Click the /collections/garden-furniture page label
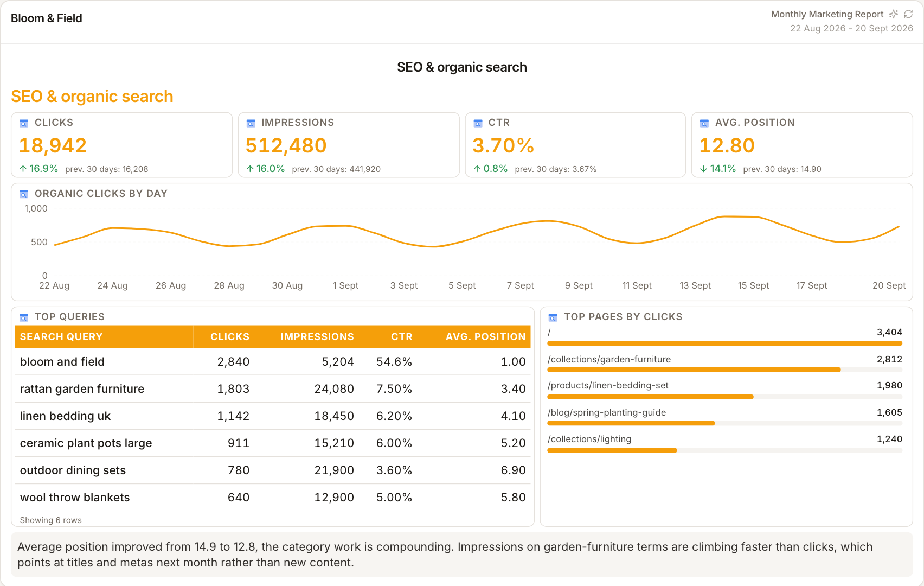 pyautogui.click(x=609, y=359)
